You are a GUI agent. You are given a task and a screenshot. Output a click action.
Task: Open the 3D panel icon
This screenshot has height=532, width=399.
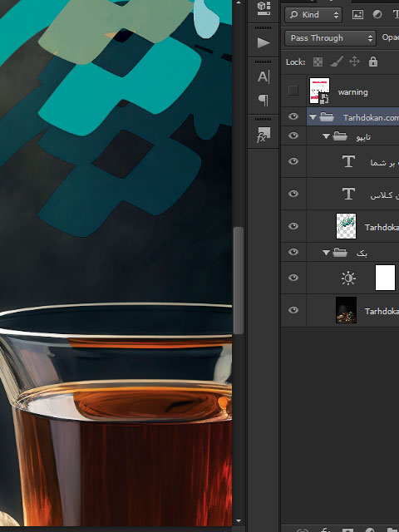(264, 8)
